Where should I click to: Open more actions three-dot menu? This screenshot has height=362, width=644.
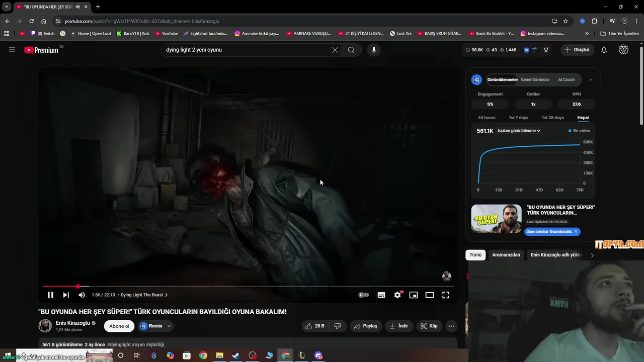coord(451,326)
